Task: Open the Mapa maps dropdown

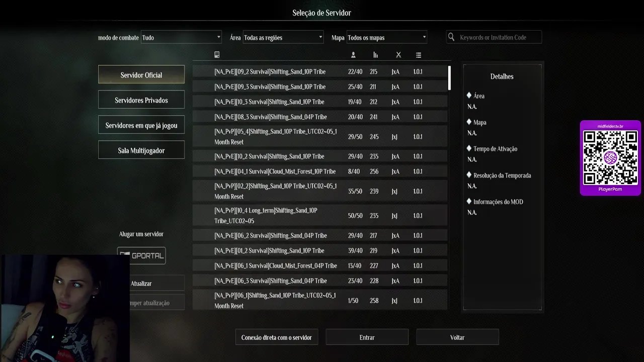Action: [x=386, y=37]
